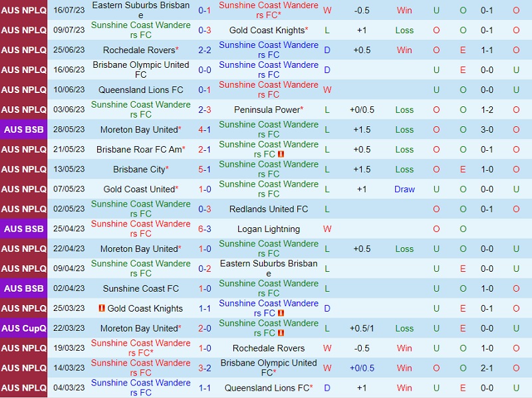The height and width of the screenshot is (398, 532).
Task: Expand the AUS CupQ league tag
Action: tap(23, 328)
